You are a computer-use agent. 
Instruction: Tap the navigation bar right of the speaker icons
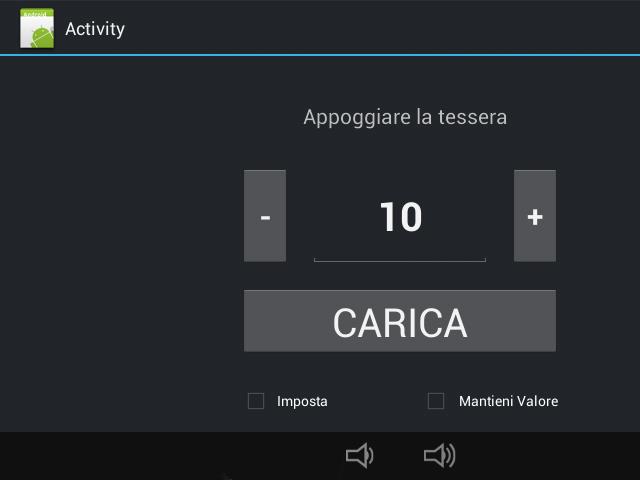pyautogui.click(x=549, y=456)
